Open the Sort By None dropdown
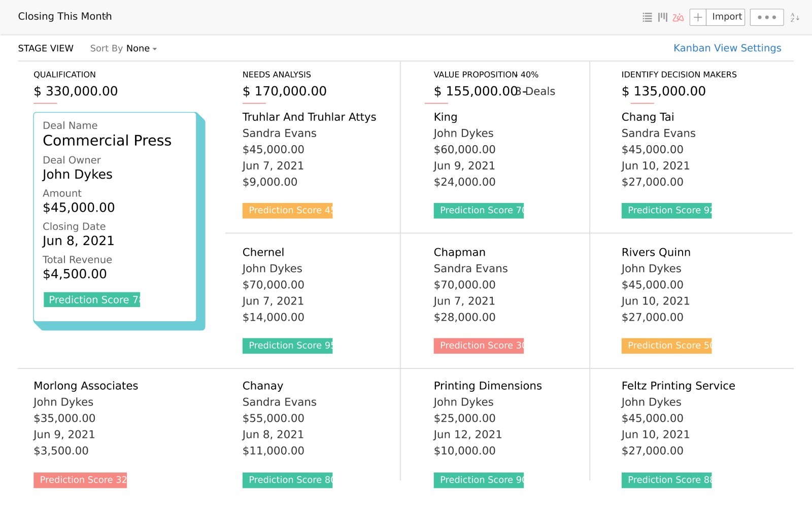This screenshot has height=506, width=812. point(123,48)
